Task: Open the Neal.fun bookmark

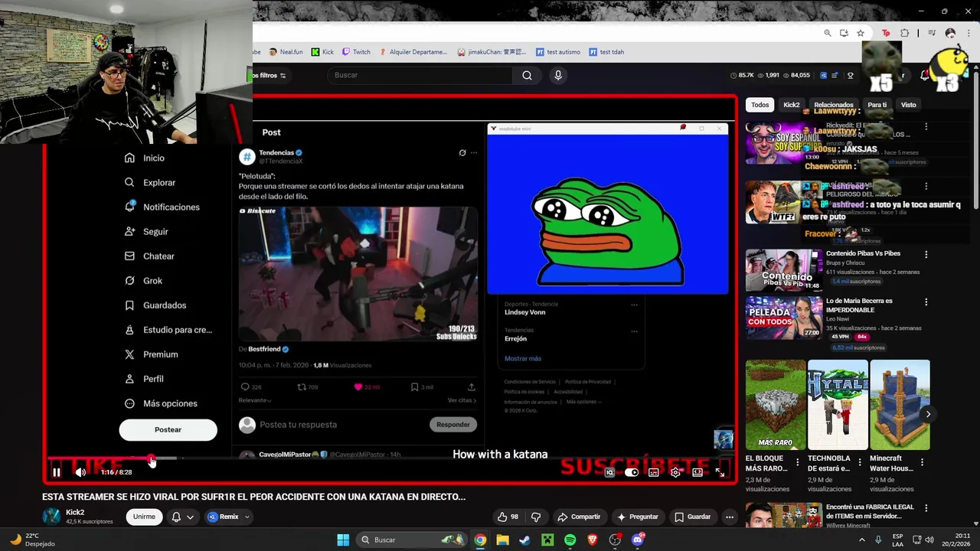Action: (286, 52)
